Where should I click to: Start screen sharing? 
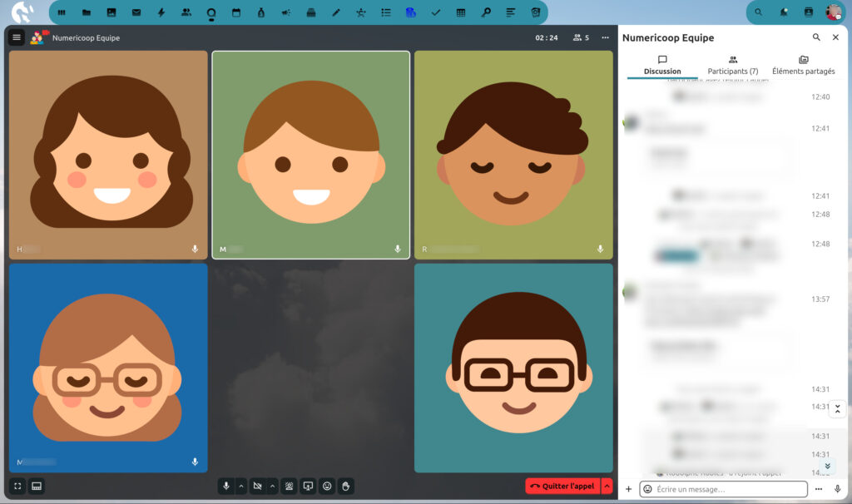coord(308,486)
